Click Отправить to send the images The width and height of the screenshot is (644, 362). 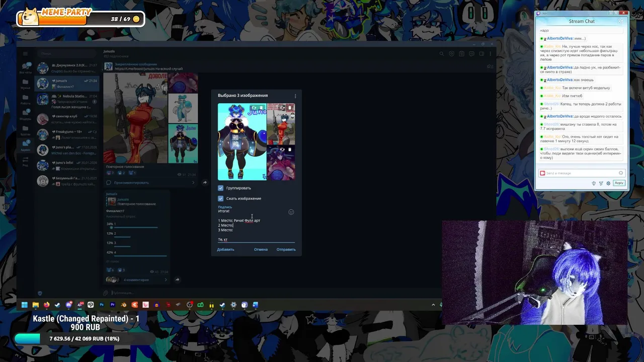point(286,249)
